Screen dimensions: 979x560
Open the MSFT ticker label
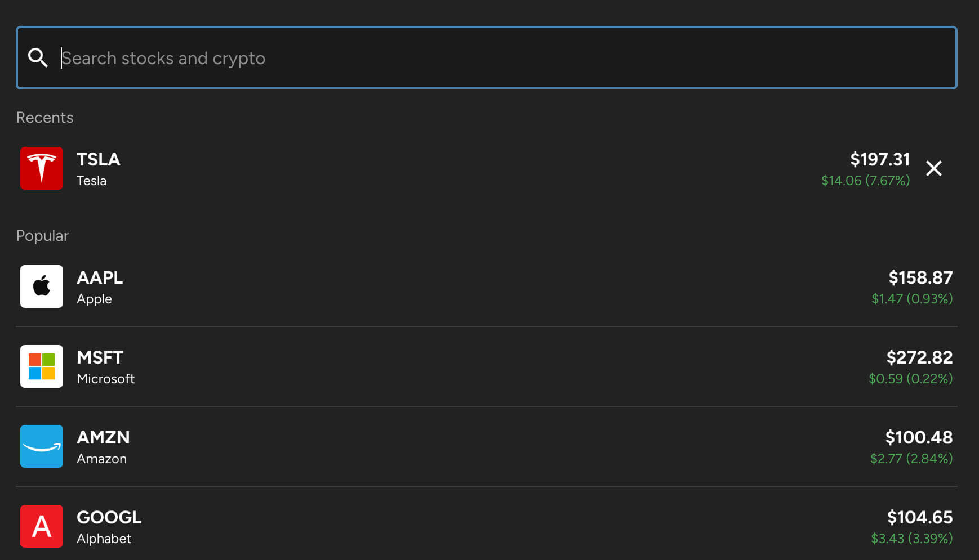(x=100, y=357)
